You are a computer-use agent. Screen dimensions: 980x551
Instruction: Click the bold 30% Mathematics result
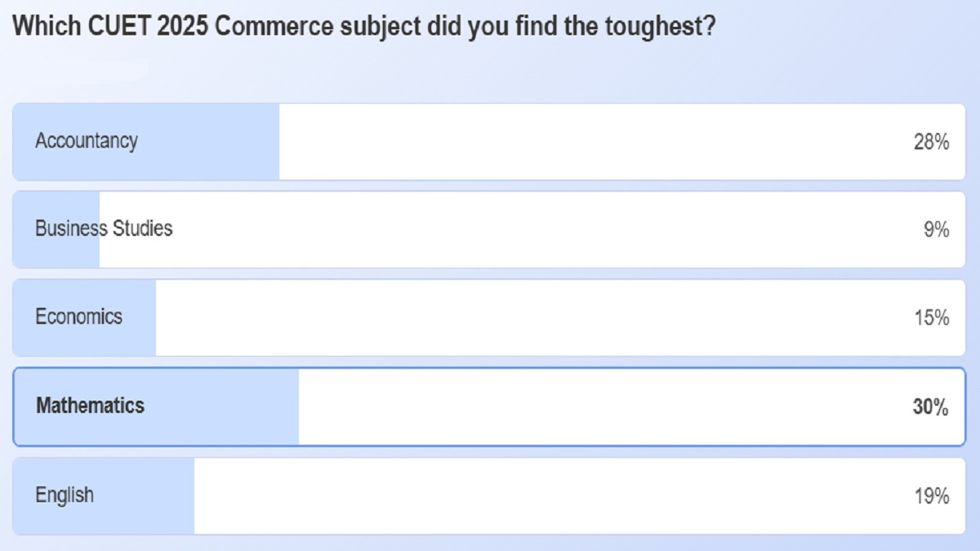[930, 407]
